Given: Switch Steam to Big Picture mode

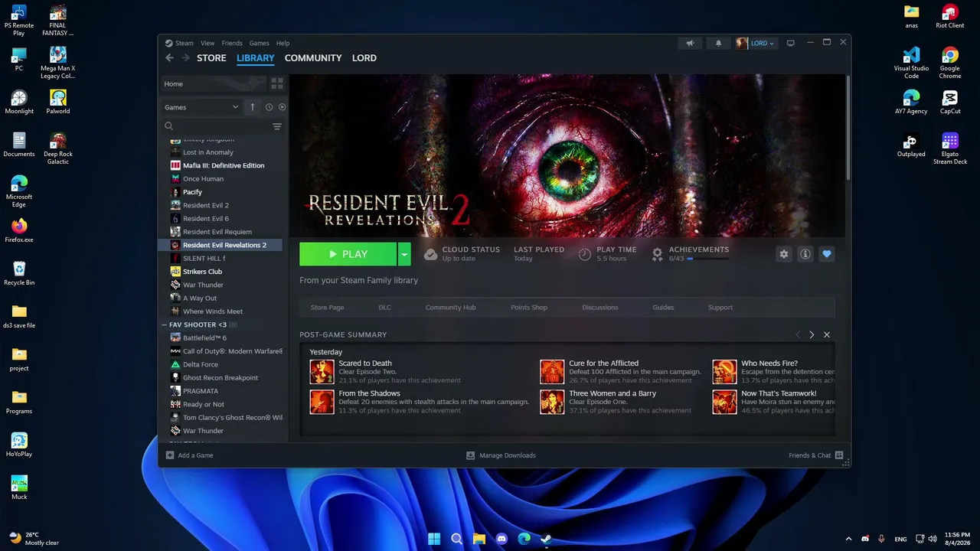Looking at the screenshot, I should (x=791, y=44).
